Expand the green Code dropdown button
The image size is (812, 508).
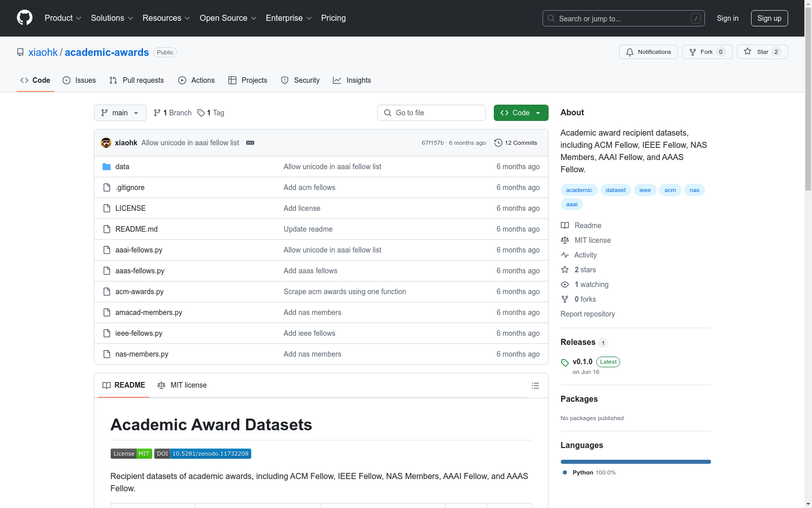pos(521,113)
